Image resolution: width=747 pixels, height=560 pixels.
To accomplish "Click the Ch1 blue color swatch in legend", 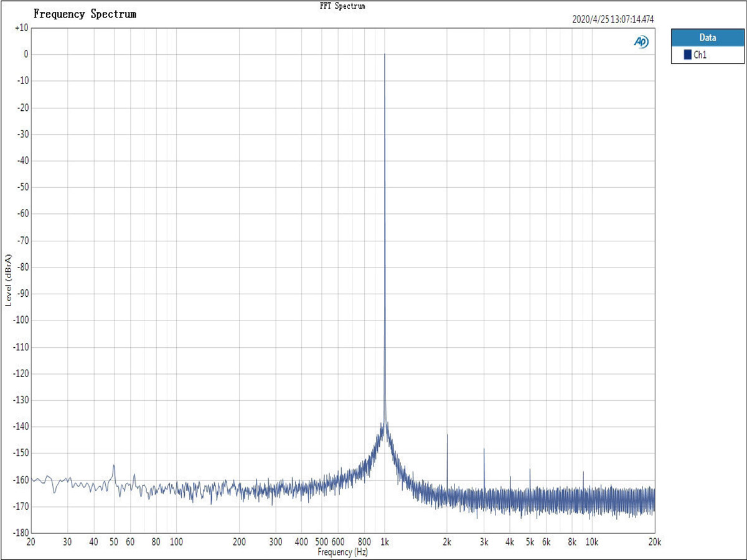I will 688,55.
